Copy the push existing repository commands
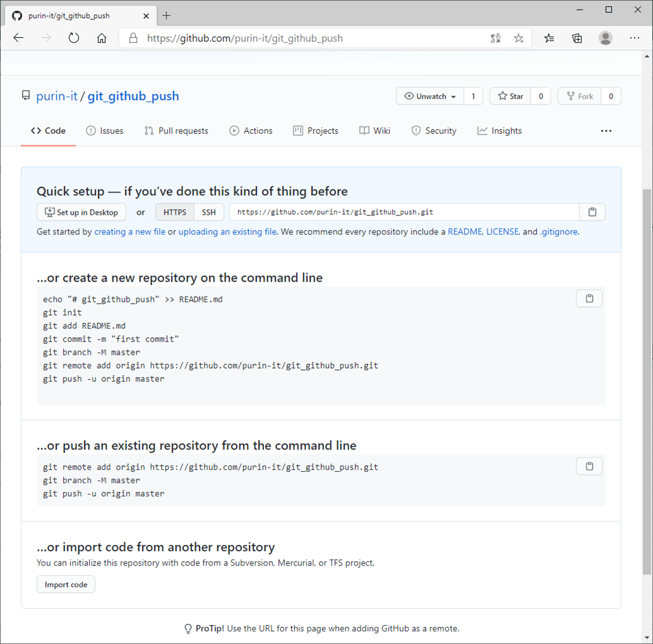The width and height of the screenshot is (653, 644). coord(589,467)
